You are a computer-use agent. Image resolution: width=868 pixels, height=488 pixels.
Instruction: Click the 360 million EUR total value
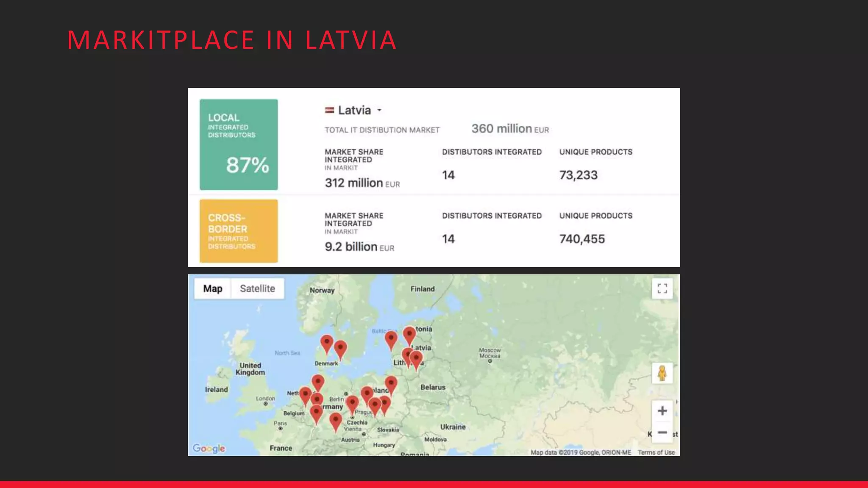pos(510,129)
